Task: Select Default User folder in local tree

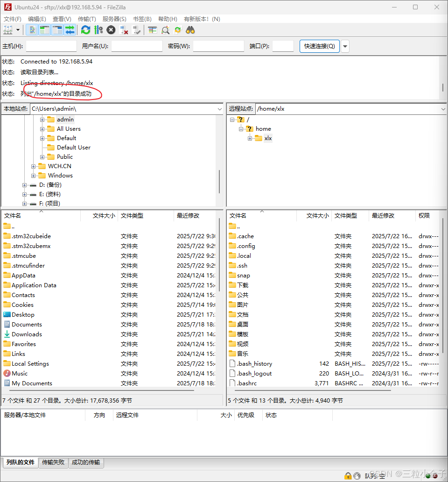Action: click(74, 148)
